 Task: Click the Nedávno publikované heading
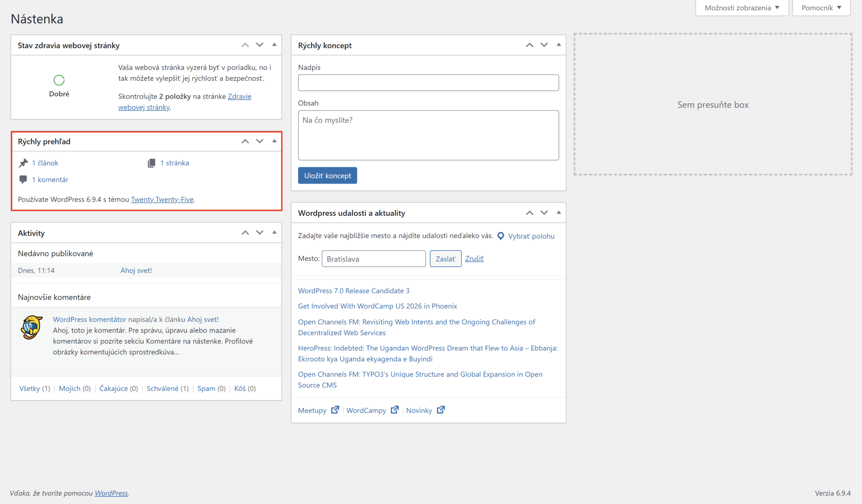(56, 253)
